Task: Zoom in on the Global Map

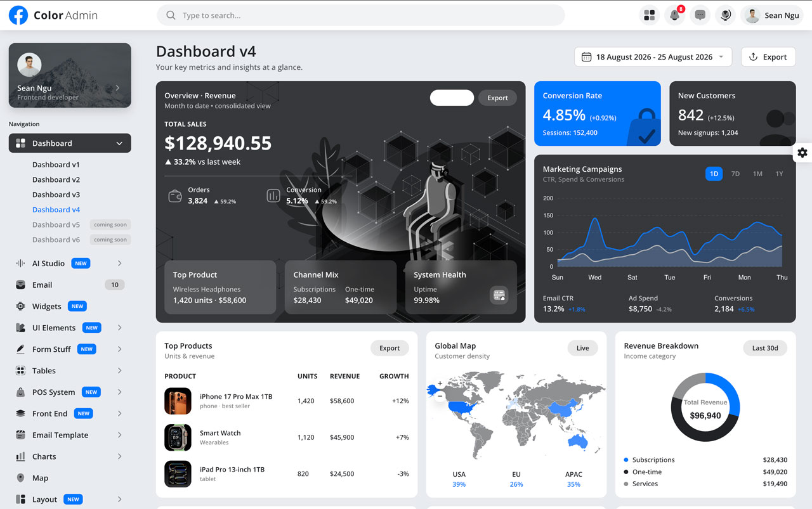Action: [x=440, y=383]
